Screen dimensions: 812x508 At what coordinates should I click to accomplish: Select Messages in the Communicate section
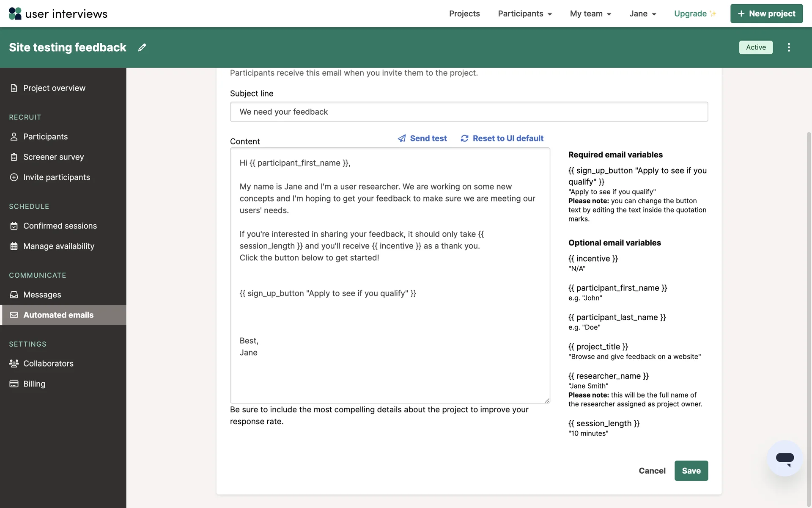pos(42,295)
